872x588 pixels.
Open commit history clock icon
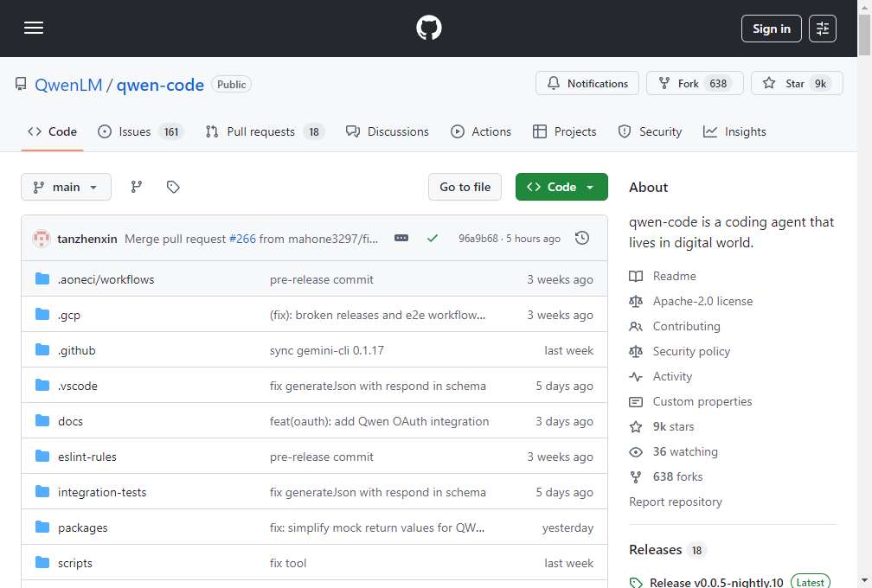[582, 238]
